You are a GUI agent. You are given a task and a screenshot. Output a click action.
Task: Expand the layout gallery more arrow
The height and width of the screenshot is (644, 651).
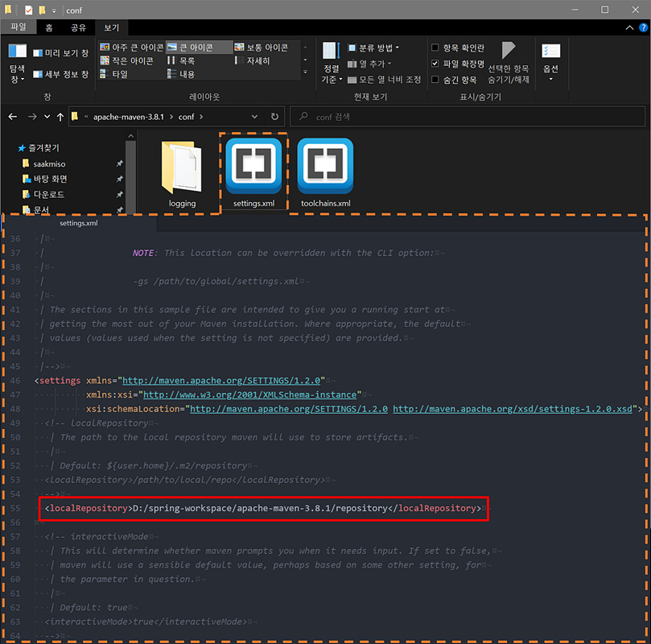pos(305,72)
